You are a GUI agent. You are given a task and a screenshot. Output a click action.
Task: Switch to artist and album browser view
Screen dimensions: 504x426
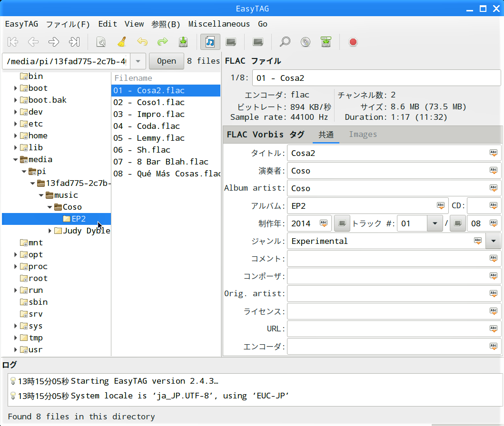[231, 42]
